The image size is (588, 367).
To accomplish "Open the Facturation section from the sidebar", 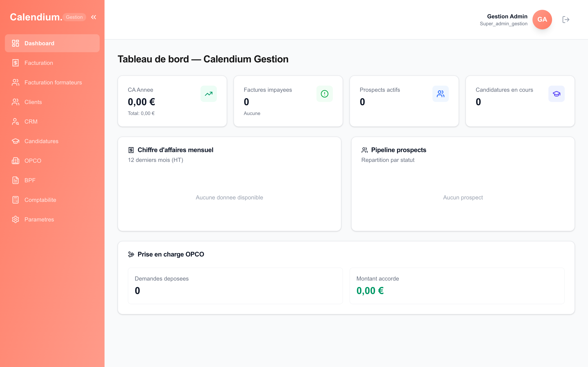I will (x=39, y=63).
